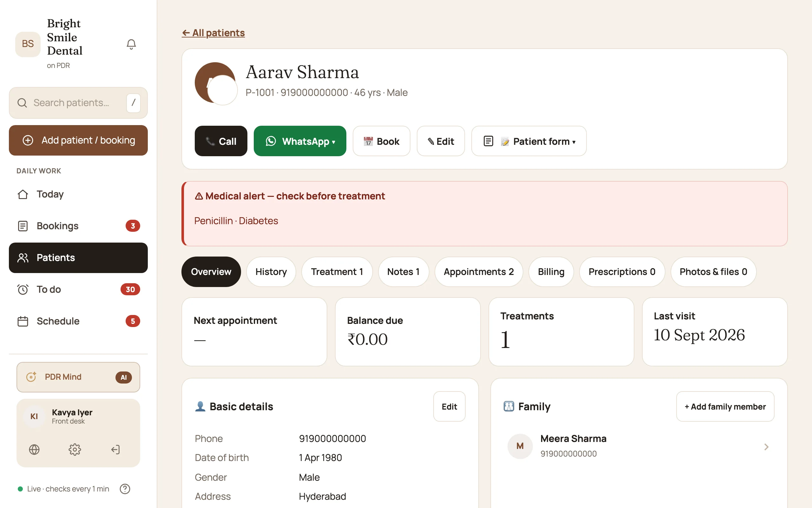Open Meera Sharma chevron arrow
The width and height of the screenshot is (812, 508).
766,446
